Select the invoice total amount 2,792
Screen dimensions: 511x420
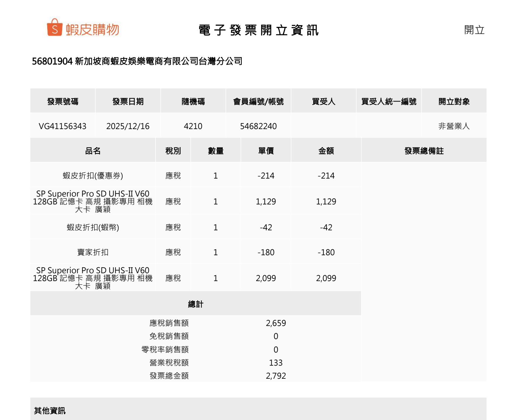[276, 376]
